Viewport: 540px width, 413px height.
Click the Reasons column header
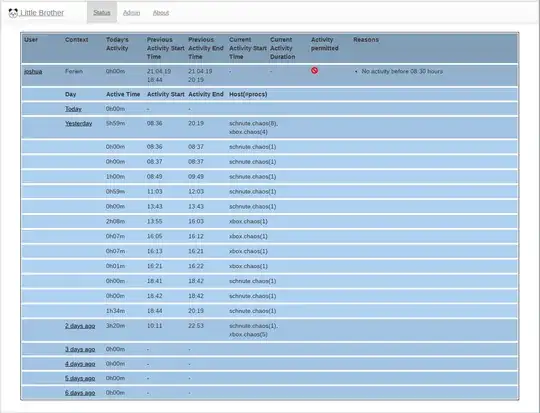tap(366, 40)
